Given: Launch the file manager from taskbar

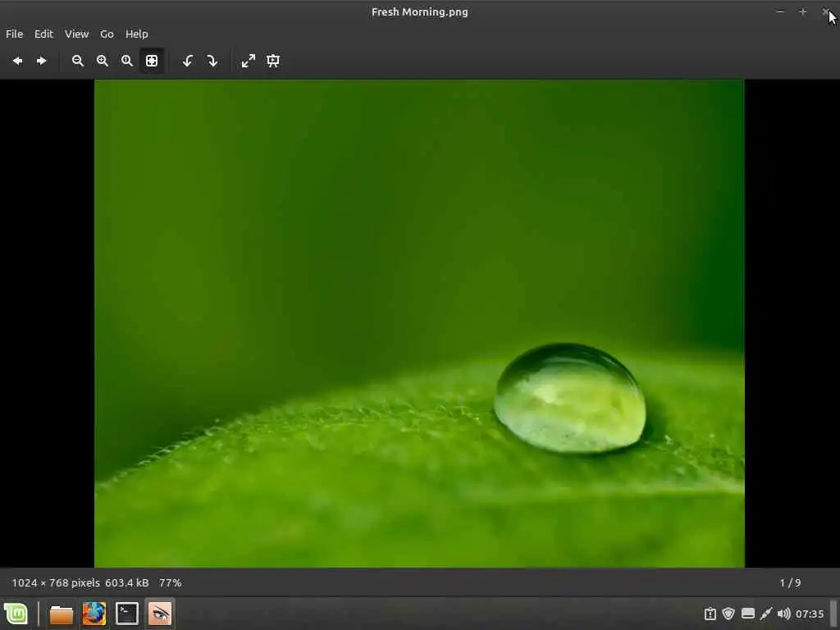Looking at the screenshot, I should pyautogui.click(x=61, y=614).
